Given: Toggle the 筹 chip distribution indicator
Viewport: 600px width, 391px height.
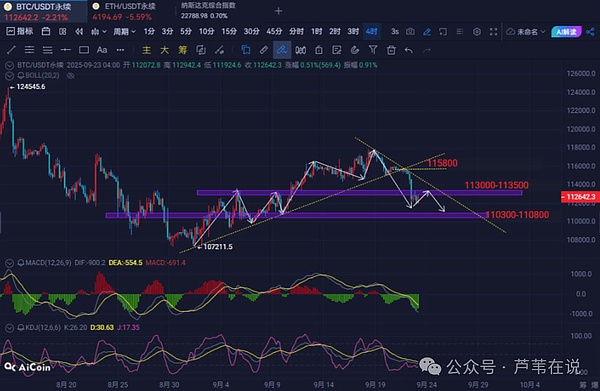Looking at the screenshot, I should (183, 50).
